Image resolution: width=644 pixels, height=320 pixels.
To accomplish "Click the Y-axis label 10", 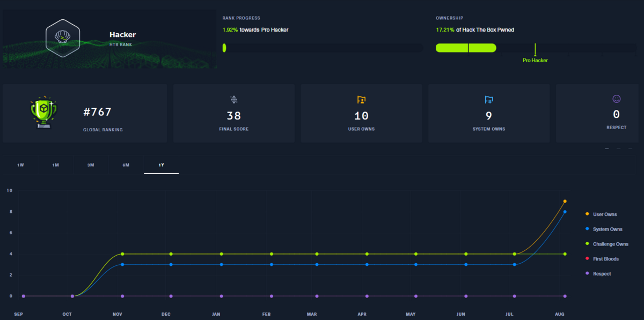I will [x=10, y=191].
